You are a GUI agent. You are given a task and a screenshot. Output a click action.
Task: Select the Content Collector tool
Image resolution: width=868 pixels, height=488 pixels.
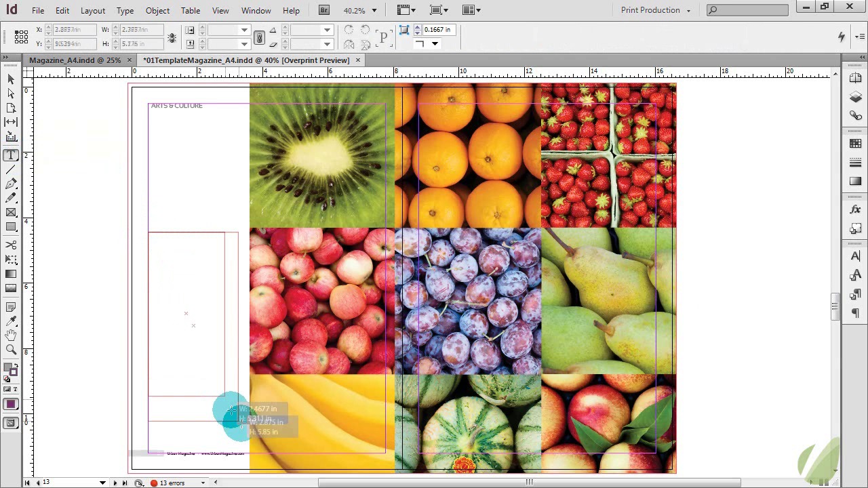point(11,136)
